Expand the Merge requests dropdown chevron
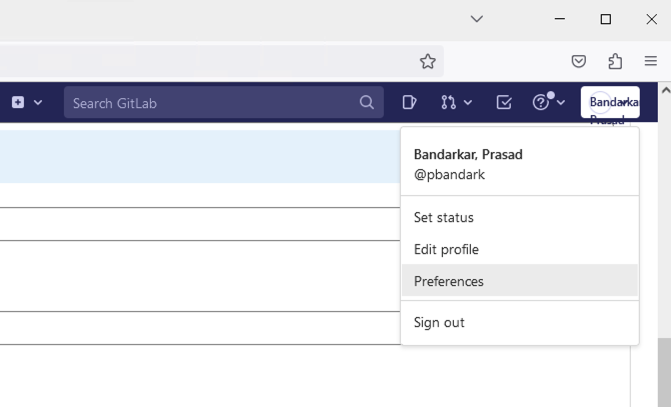671x407 pixels. tap(467, 102)
